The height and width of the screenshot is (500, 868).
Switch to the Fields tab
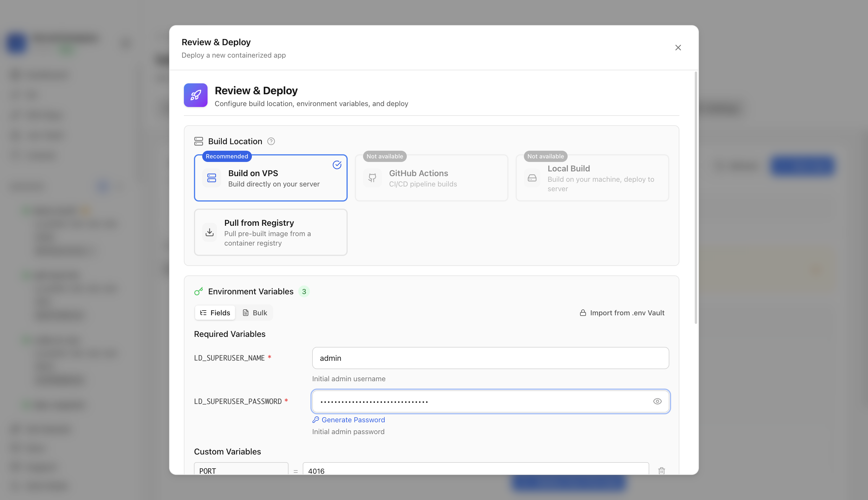point(215,313)
